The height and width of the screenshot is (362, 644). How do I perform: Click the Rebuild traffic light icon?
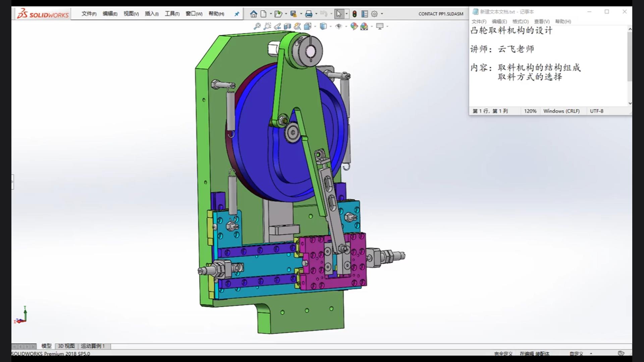point(355,14)
